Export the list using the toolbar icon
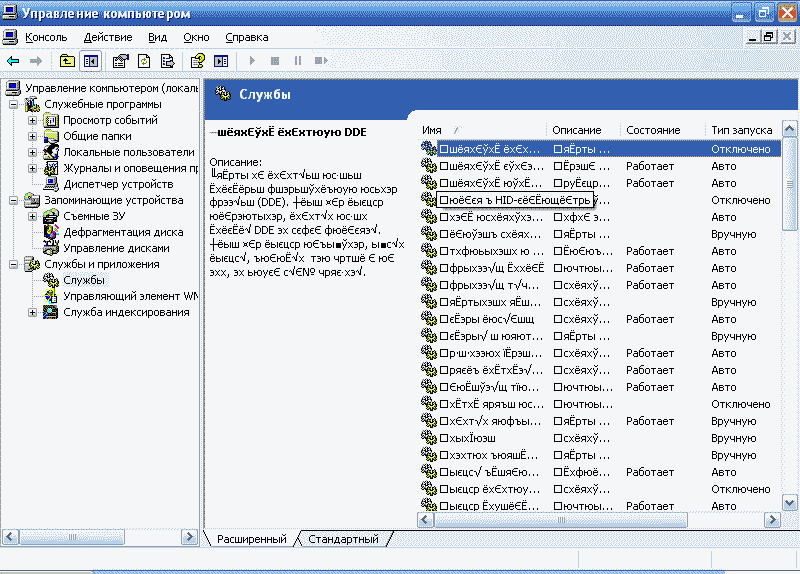The width and height of the screenshot is (800, 574). (167, 61)
